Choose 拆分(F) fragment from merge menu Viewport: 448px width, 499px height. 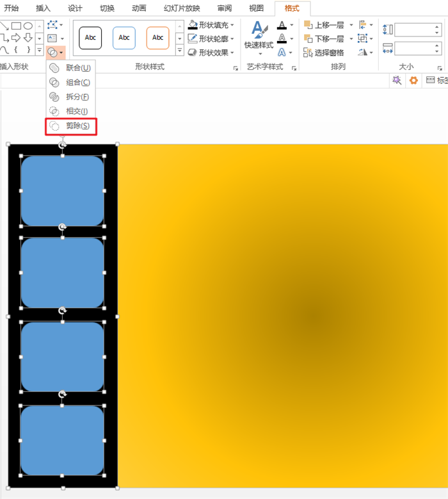(x=70, y=97)
